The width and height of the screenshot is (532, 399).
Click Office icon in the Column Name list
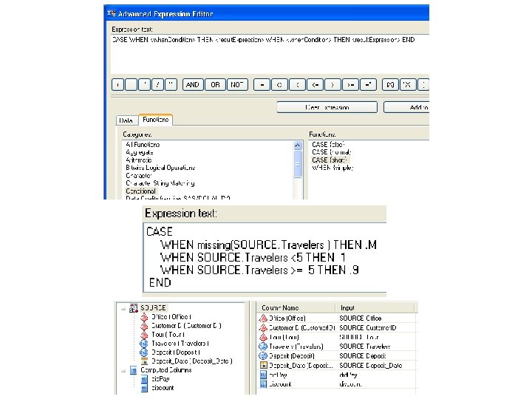click(x=263, y=318)
